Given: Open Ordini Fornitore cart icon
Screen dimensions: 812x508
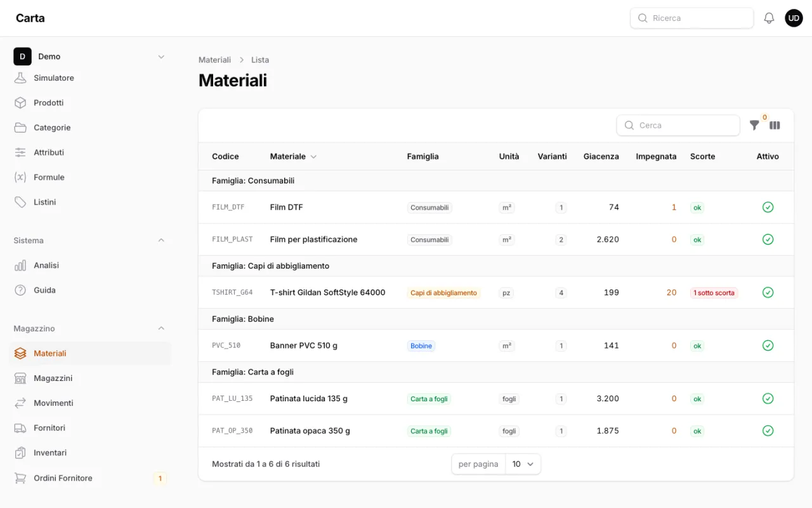Looking at the screenshot, I should pyautogui.click(x=20, y=478).
